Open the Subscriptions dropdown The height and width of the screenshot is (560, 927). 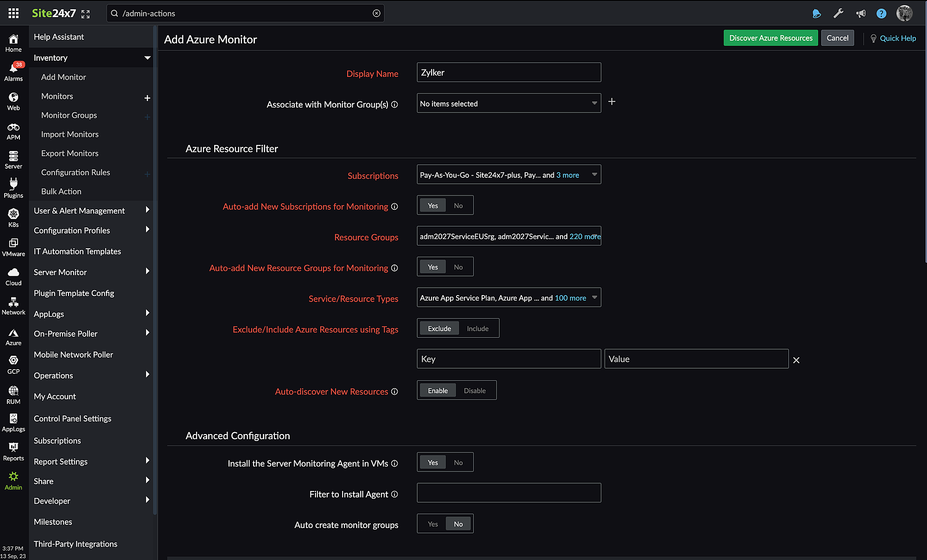pos(509,175)
